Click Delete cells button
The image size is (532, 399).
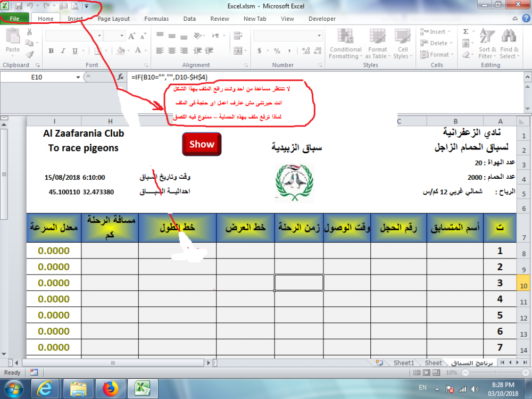[x=437, y=43]
